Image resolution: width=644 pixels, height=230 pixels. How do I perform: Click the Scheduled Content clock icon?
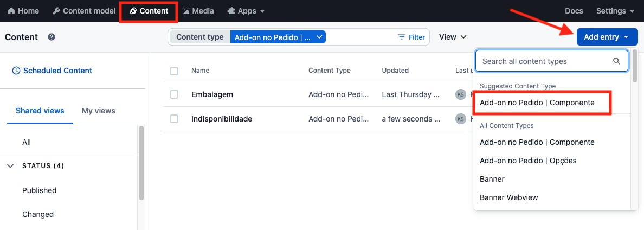click(x=16, y=71)
